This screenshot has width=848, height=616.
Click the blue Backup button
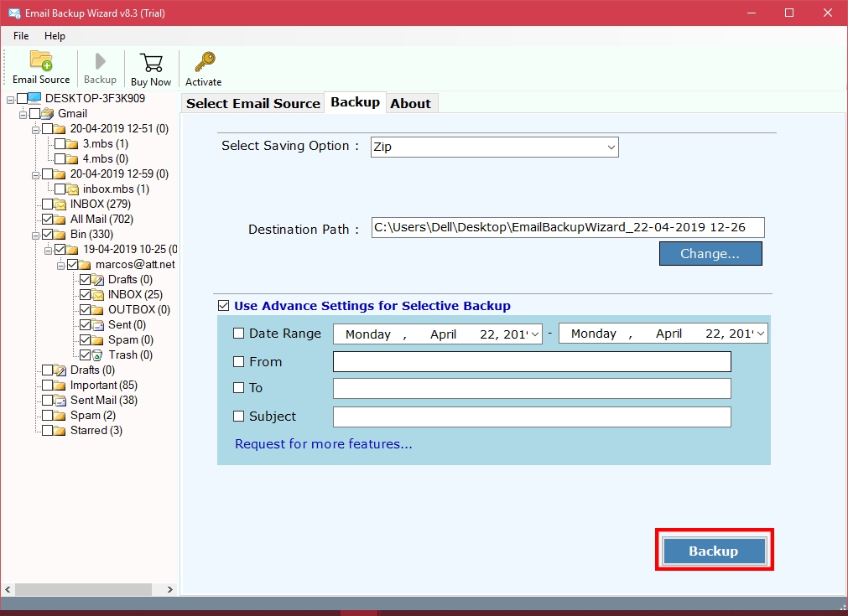[x=714, y=551]
